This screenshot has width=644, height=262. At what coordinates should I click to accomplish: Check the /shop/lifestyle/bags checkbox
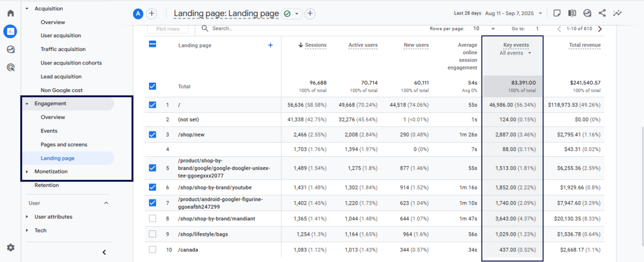[152, 234]
